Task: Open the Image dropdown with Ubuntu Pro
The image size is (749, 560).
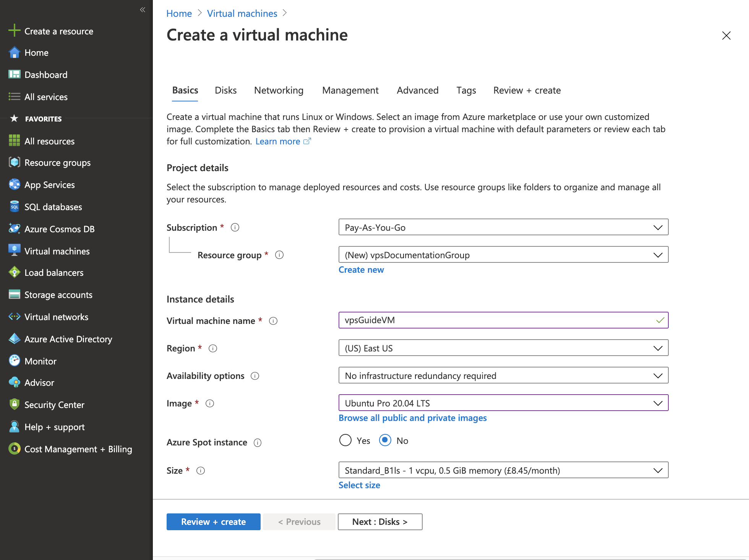Action: point(503,403)
